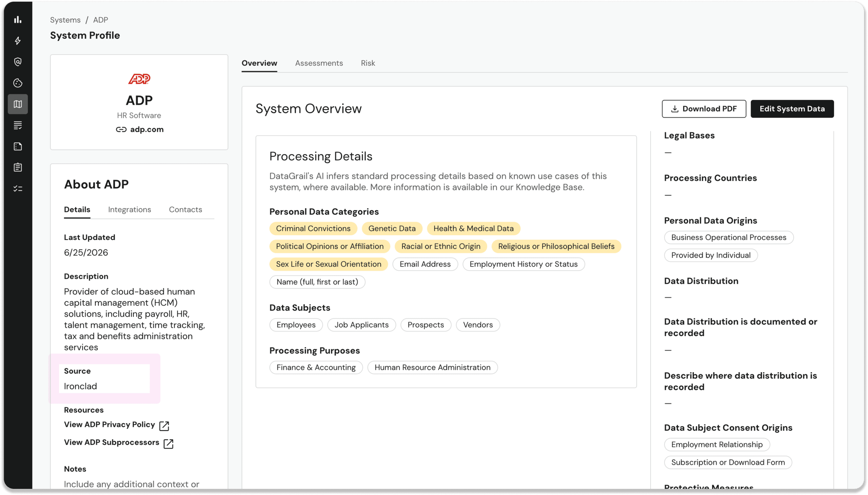The height and width of the screenshot is (495, 868).
Task: Click Subscription or Download Form tag
Action: click(x=728, y=462)
